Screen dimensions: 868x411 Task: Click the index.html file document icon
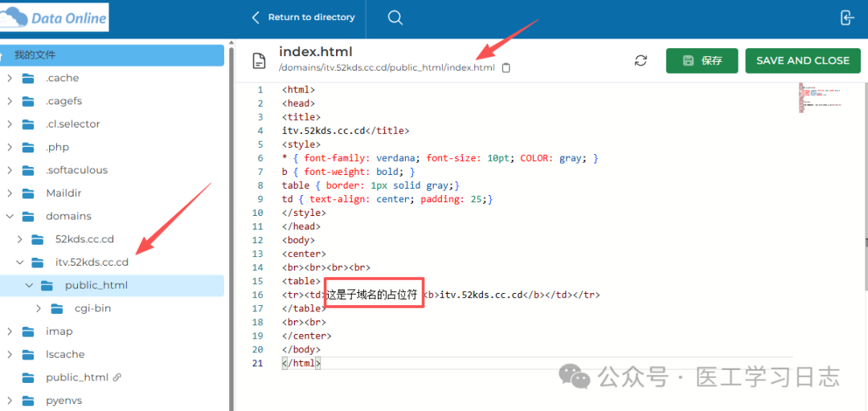pos(259,61)
